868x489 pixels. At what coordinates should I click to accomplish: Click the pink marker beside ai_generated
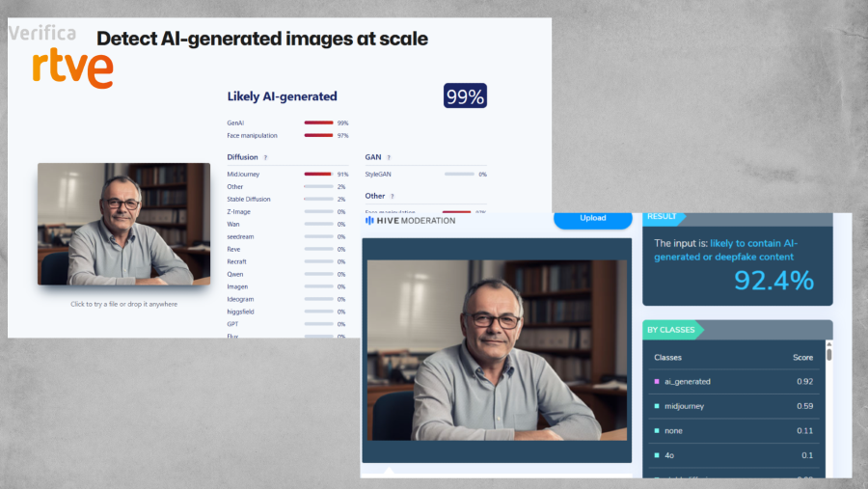click(x=657, y=382)
